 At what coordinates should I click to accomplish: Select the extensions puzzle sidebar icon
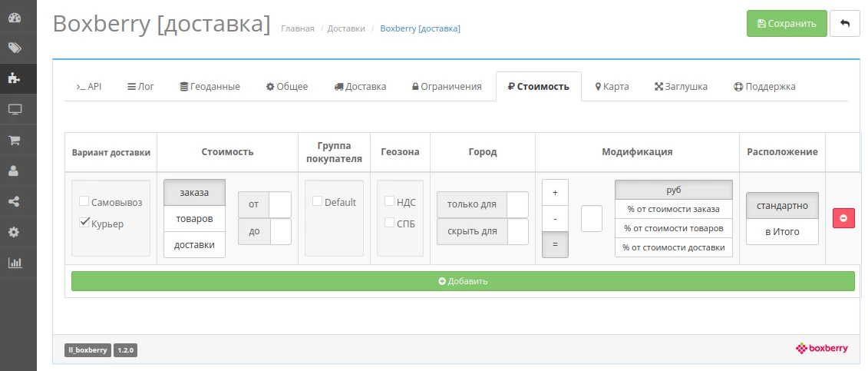[x=15, y=78]
